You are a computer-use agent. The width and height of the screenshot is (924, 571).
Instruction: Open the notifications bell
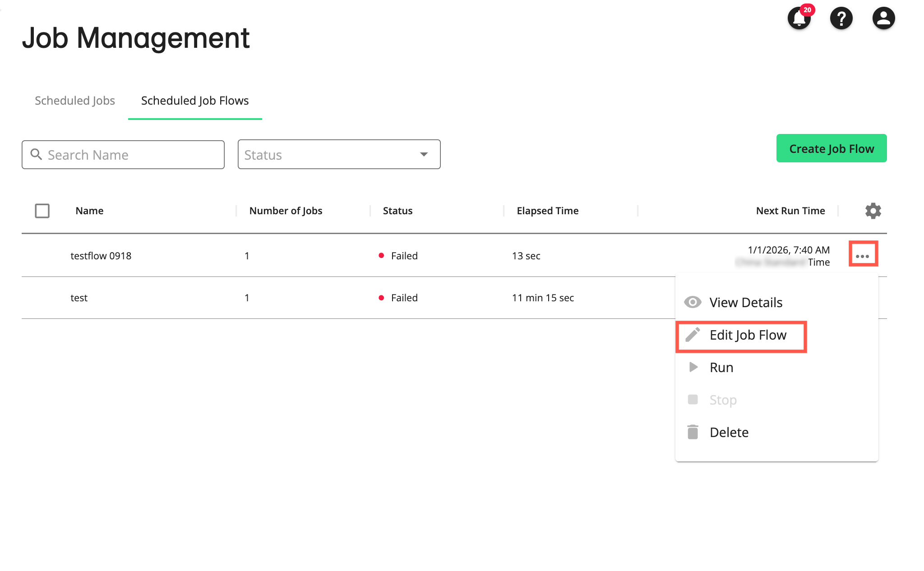pyautogui.click(x=799, y=18)
